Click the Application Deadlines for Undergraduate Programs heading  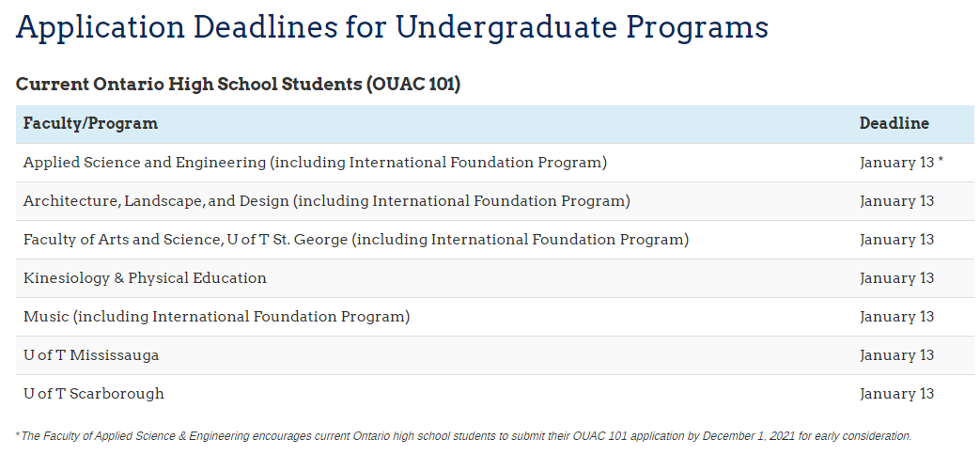click(x=392, y=27)
